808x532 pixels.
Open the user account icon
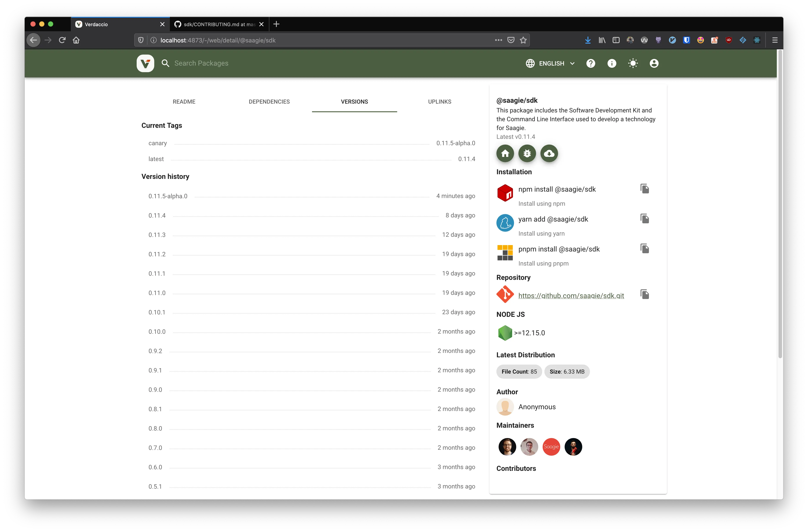point(654,64)
